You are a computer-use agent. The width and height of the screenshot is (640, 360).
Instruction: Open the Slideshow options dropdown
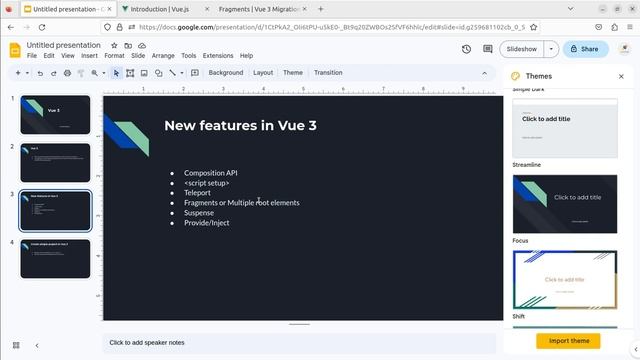(551, 49)
